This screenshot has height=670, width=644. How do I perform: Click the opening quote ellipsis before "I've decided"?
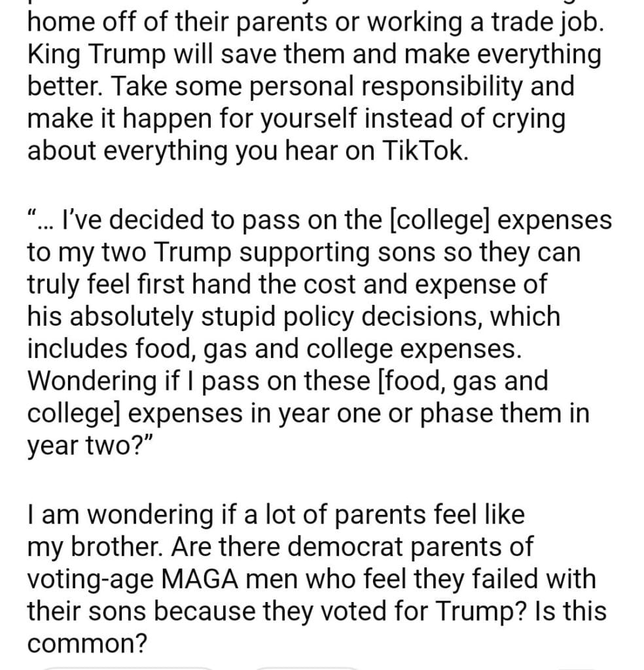40,222
